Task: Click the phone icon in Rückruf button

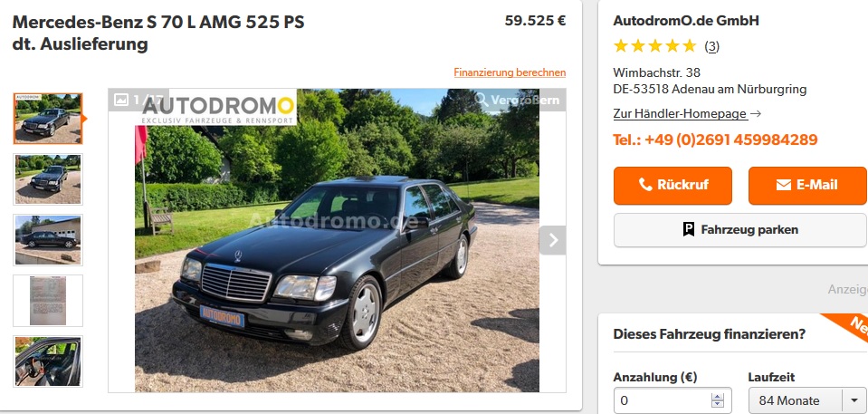Action: pyautogui.click(x=645, y=185)
